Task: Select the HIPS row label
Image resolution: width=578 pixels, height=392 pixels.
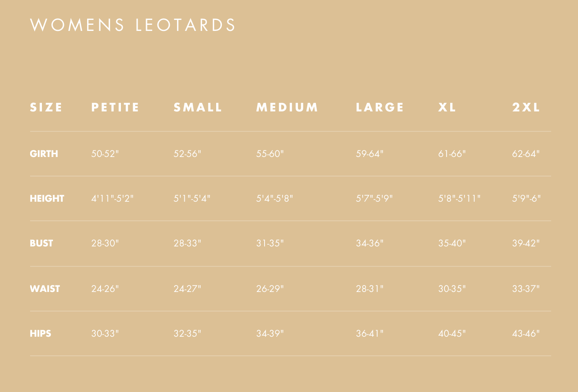Action: click(x=41, y=333)
